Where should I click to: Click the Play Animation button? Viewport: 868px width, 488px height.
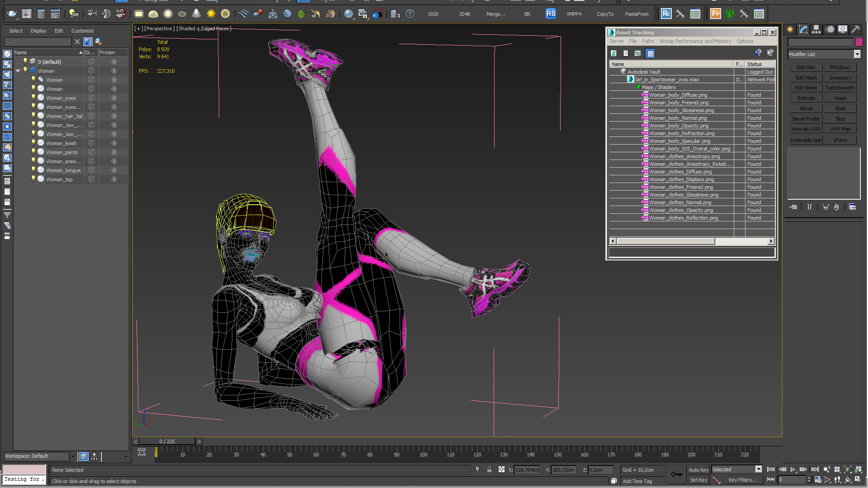(793, 470)
